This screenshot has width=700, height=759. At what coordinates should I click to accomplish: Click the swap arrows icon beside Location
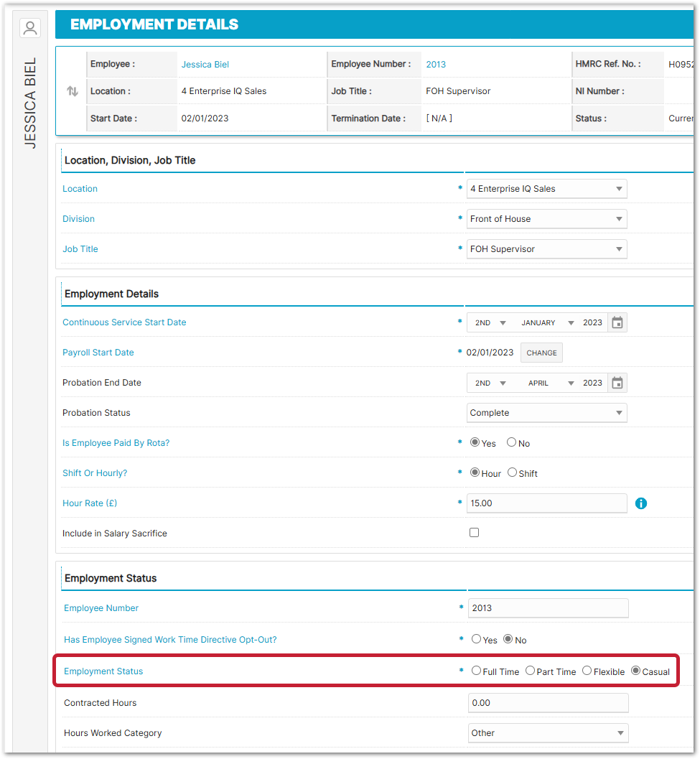73,91
